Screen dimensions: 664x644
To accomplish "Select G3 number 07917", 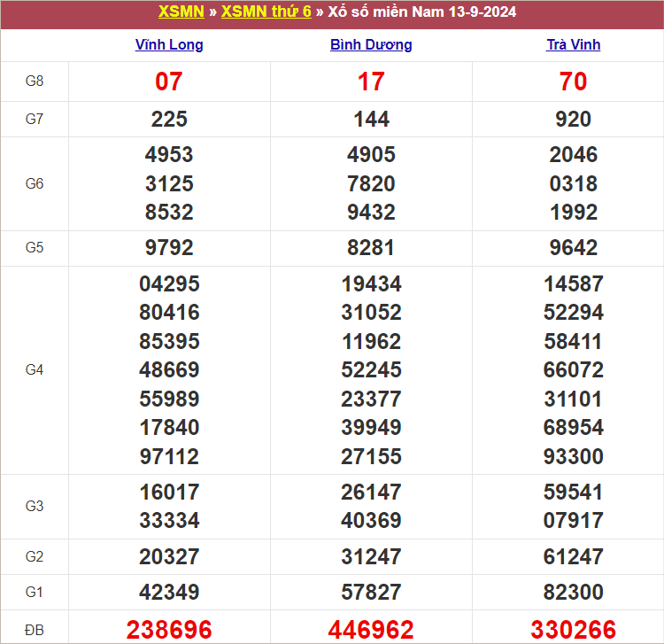I will 573,520.
